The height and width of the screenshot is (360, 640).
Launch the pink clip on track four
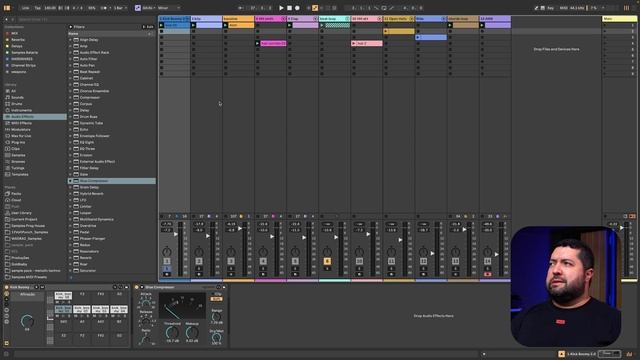[258, 43]
